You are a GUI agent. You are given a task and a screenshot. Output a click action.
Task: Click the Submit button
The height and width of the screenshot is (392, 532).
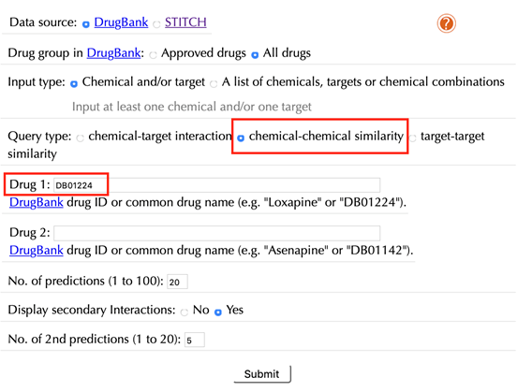262,374
